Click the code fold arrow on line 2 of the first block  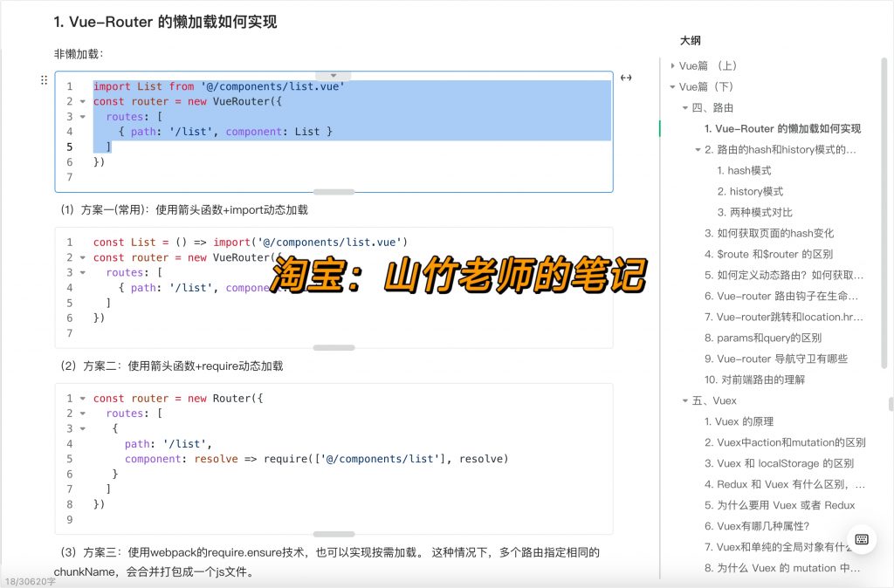tap(81, 101)
